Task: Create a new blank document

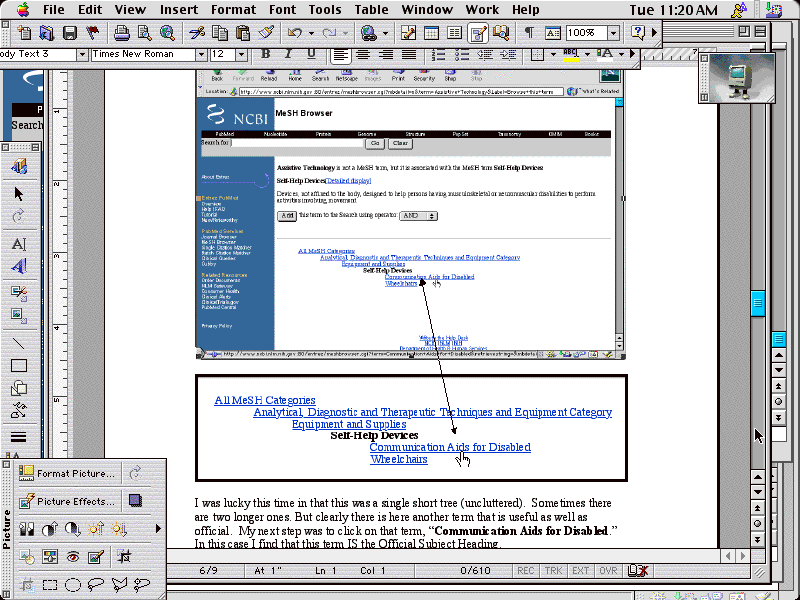Action: point(24,33)
